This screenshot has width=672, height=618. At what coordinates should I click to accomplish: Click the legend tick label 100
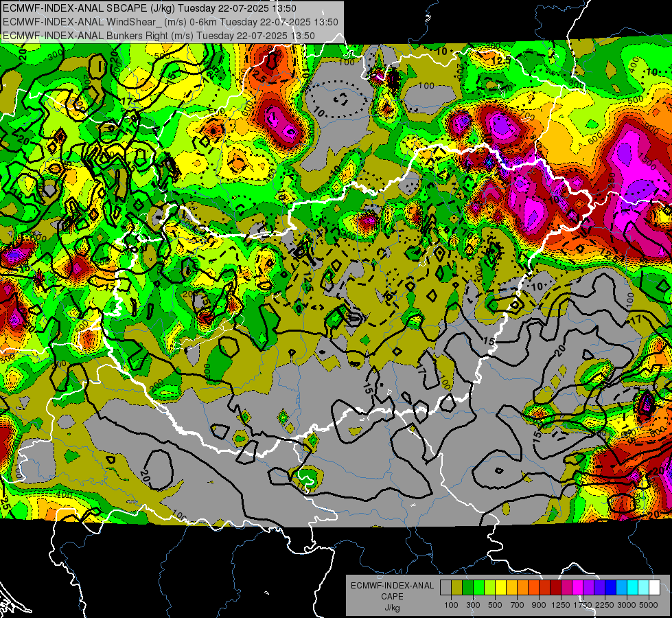coord(451,605)
